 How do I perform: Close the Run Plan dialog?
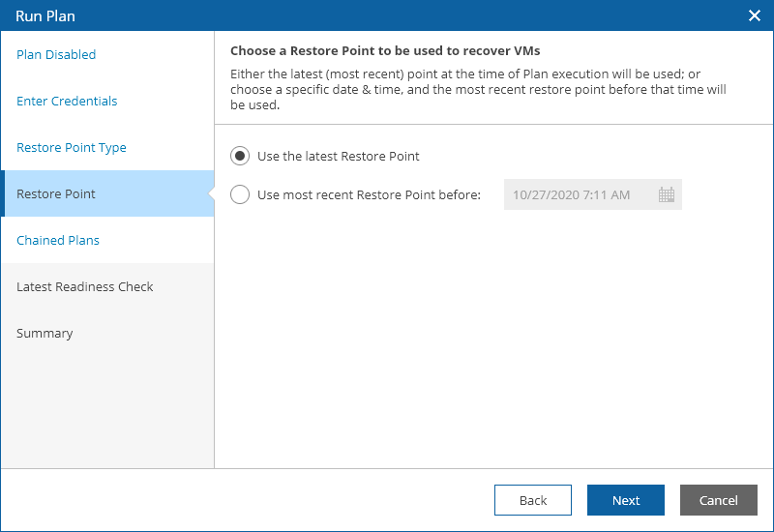pos(755,15)
